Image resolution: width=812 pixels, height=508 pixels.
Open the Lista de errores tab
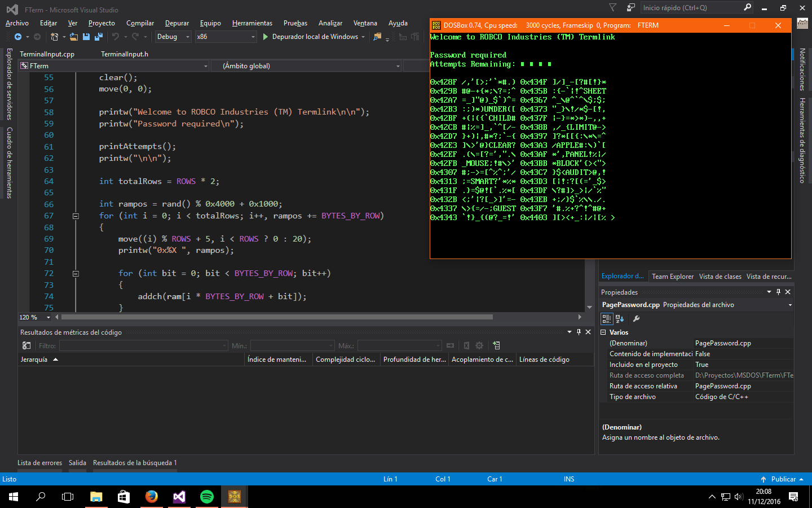[39, 463]
